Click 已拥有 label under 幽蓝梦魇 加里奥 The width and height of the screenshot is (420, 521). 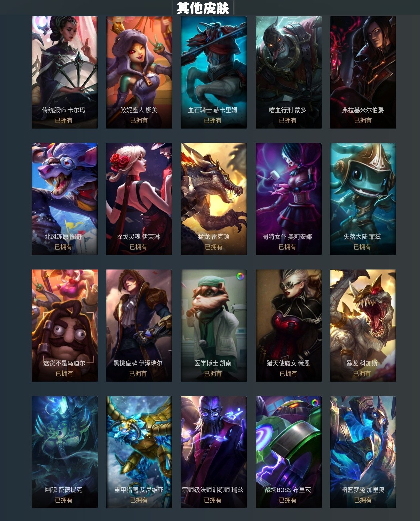[363, 500]
